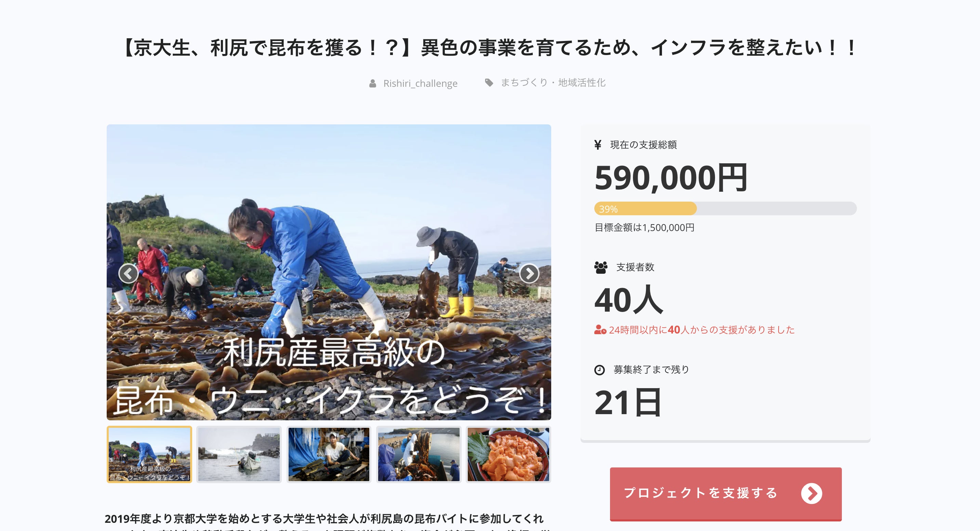The width and height of the screenshot is (980, 531).
Task: Click the yen icon by 現在の支援総額
Action: point(598,145)
